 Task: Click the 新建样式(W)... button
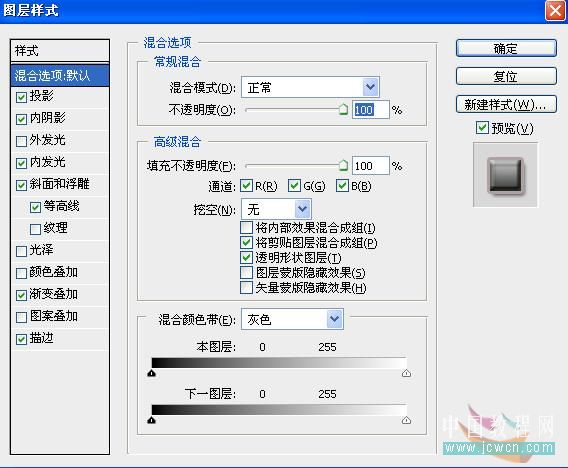click(x=506, y=105)
